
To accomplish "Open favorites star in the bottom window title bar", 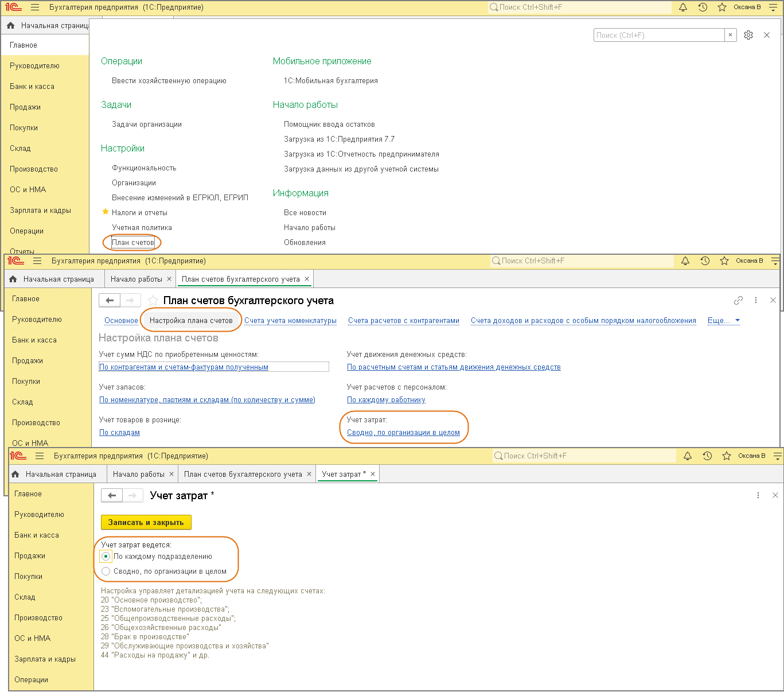I will click(727, 456).
